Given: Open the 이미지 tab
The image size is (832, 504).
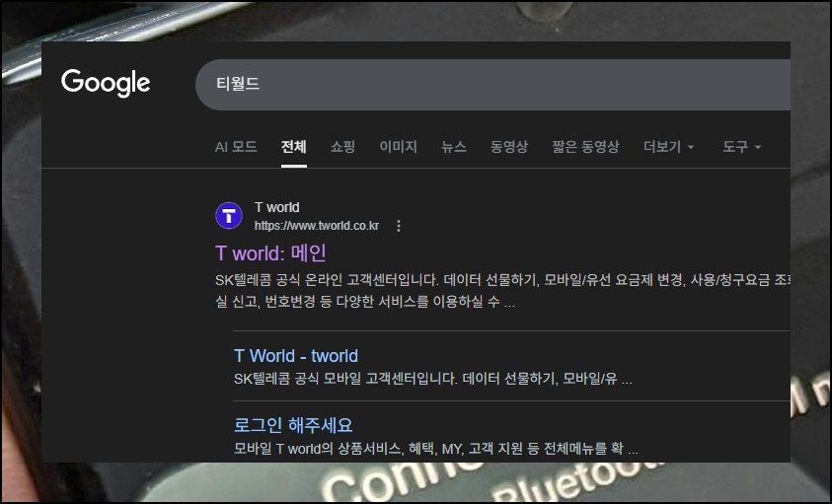Looking at the screenshot, I should (399, 146).
